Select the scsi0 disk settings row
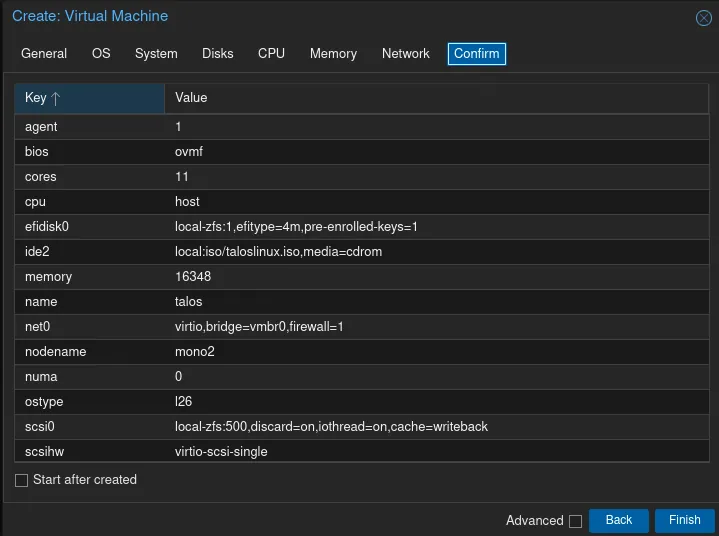This screenshot has height=536, width=719. pyautogui.click(x=300, y=427)
